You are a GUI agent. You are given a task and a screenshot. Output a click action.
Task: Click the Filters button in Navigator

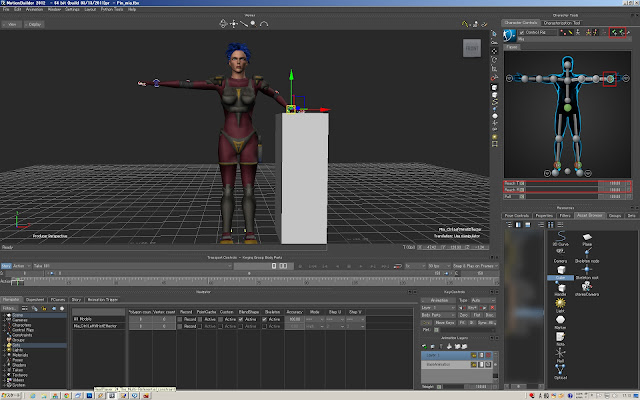click(9, 309)
